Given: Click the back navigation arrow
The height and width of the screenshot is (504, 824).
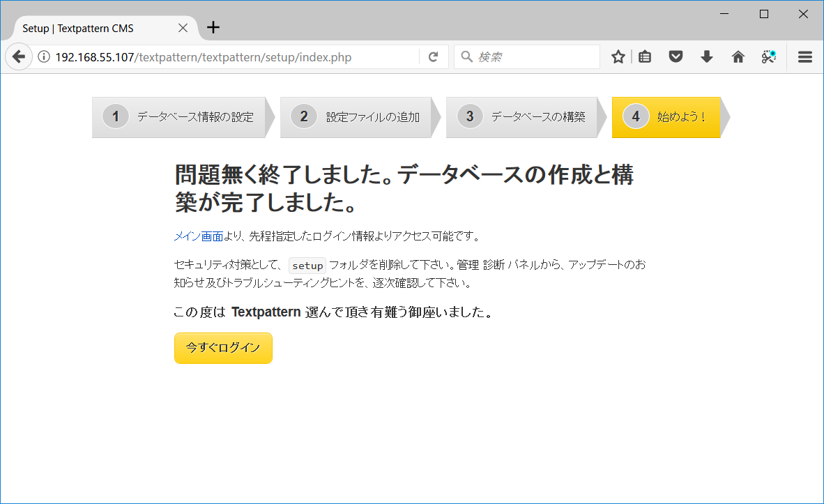Looking at the screenshot, I should (19, 56).
